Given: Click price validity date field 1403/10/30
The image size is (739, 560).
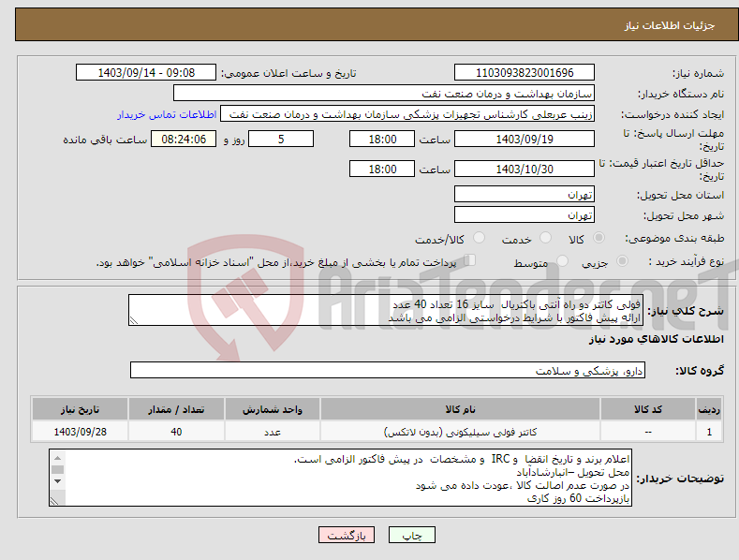Looking at the screenshot, I should (x=525, y=169).
